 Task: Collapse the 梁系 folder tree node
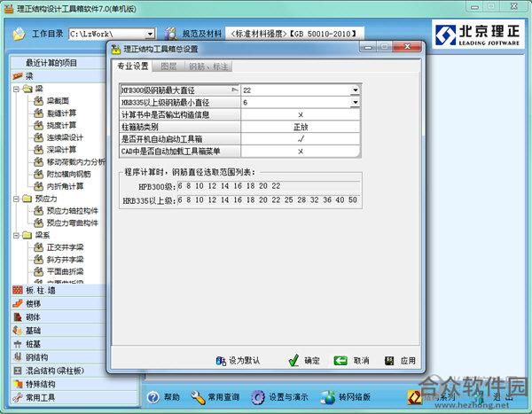point(16,235)
